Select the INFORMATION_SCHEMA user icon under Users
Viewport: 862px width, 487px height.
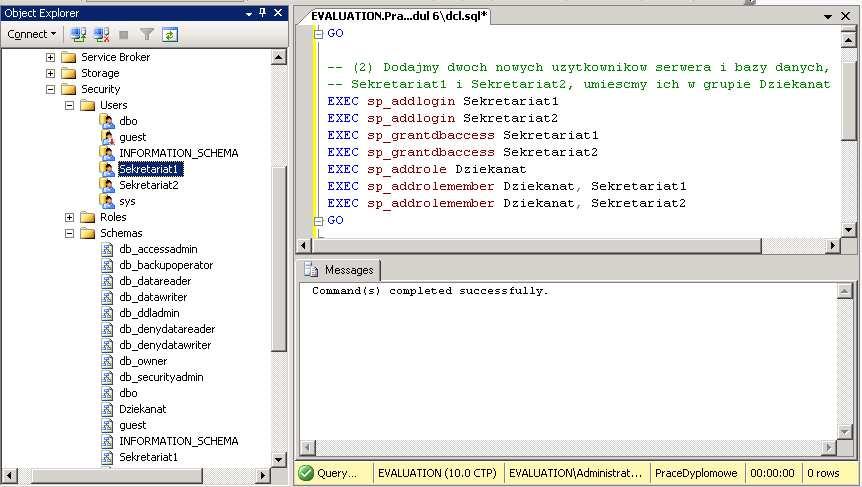click(x=107, y=153)
